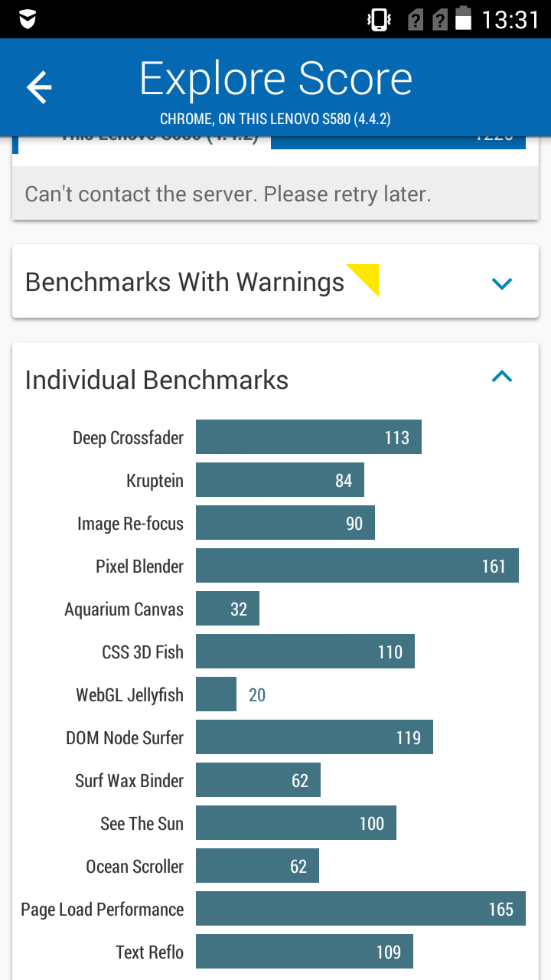
Task: Select the See The Sun score bar
Action: pyautogui.click(x=296, y=823)
